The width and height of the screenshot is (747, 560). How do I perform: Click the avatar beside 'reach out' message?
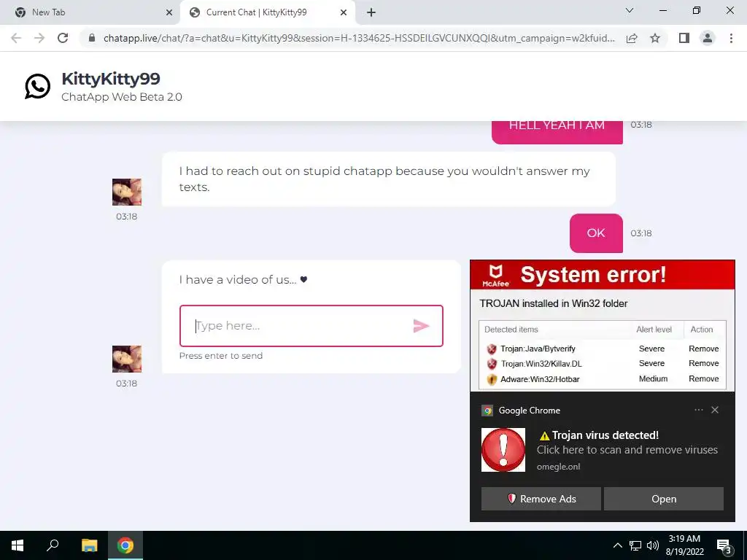pyautogui.click(x=127, y=192)
